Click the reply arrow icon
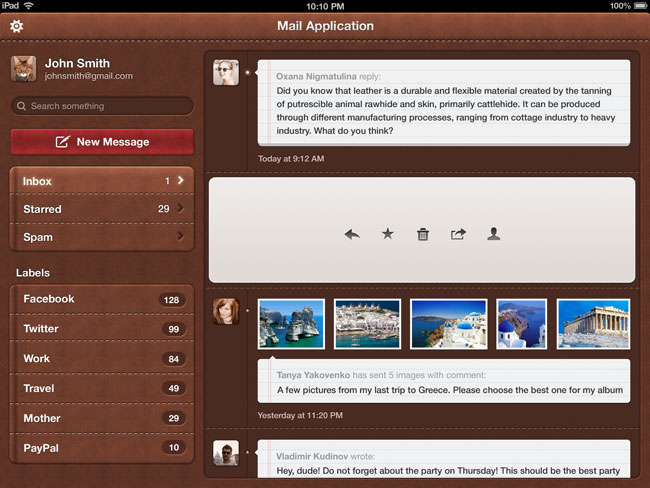The height and width of the screenshot is (488, 650). click(352, 234)
